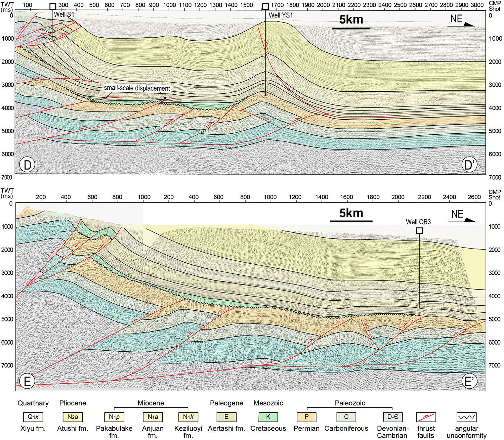Click the 'CMP Shot' axis title above section D-D'

(495, 6)
